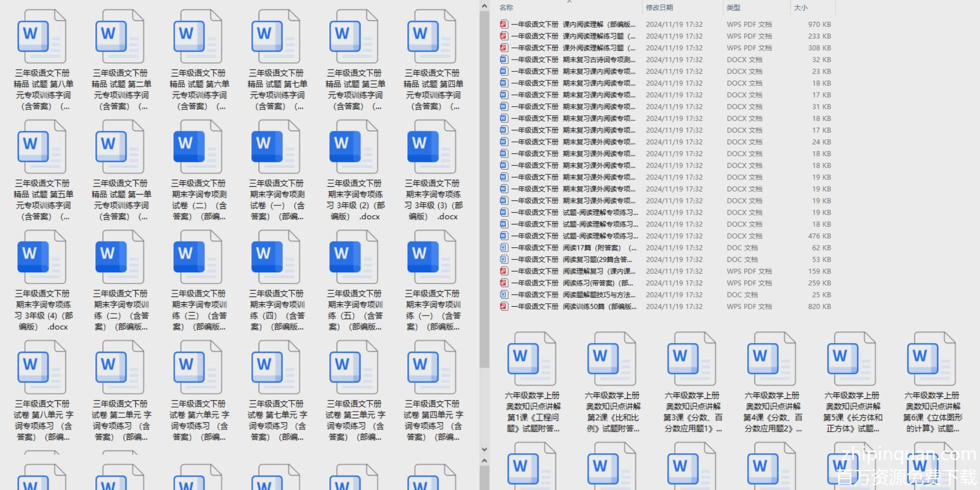Open 六年级数学上册 第1课《工程问题》 document
980x490 pixels.
(x=532, y=360)
